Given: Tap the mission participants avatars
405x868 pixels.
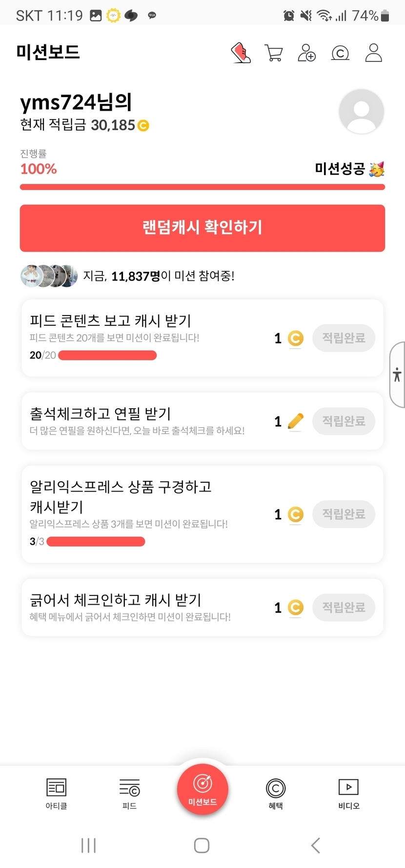Looking at the screenshot, I should point(49,276).
